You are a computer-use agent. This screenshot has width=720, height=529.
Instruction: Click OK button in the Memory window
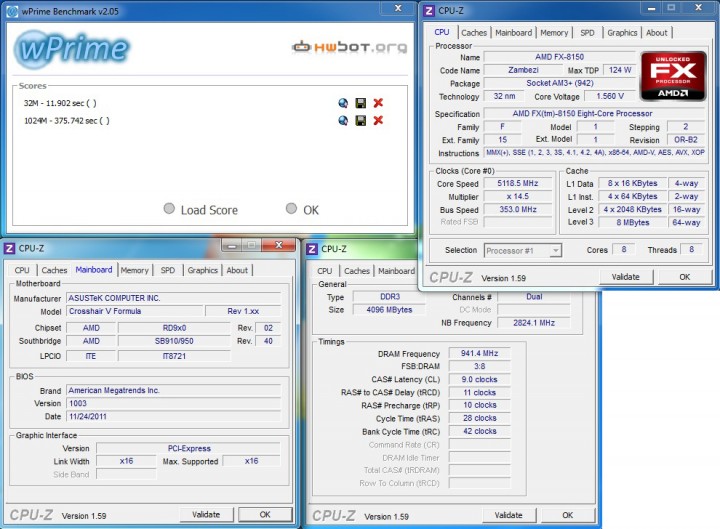click(568, 515)
